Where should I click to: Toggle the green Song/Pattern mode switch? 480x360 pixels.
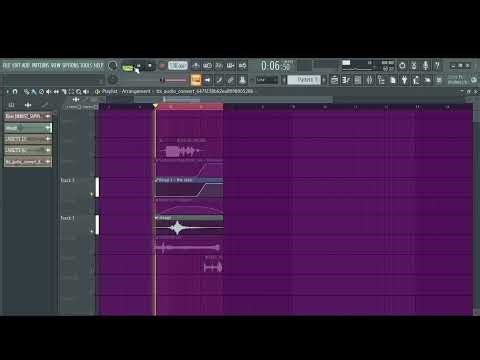click(127, 68)
